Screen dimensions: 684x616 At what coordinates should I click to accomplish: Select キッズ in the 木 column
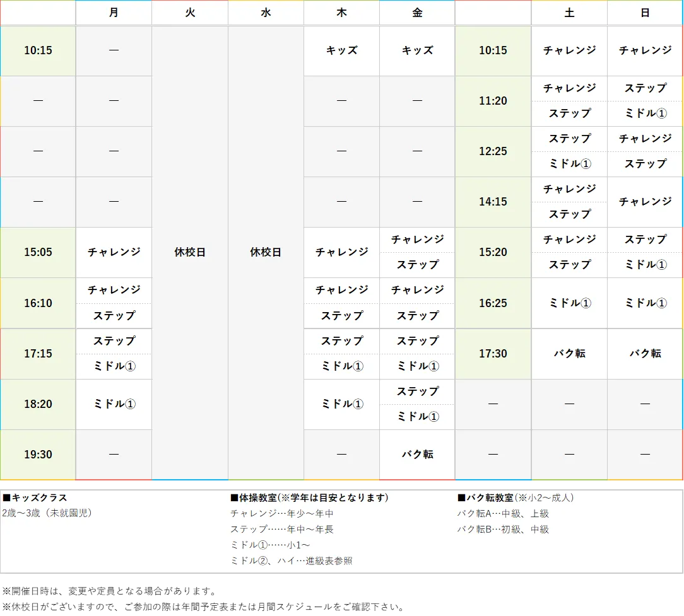341,50
